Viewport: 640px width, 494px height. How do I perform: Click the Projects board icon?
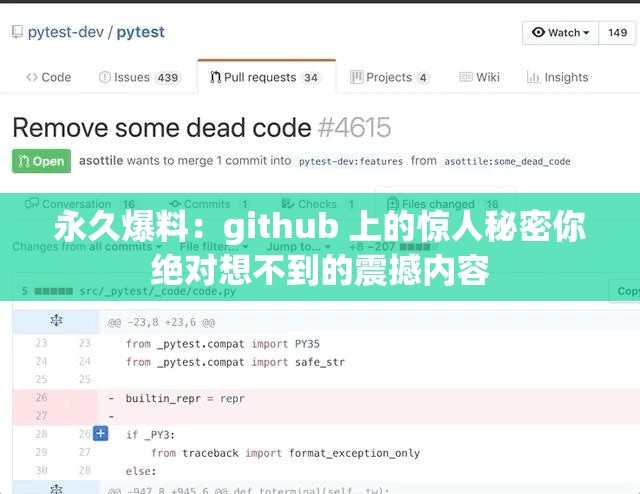356,77
